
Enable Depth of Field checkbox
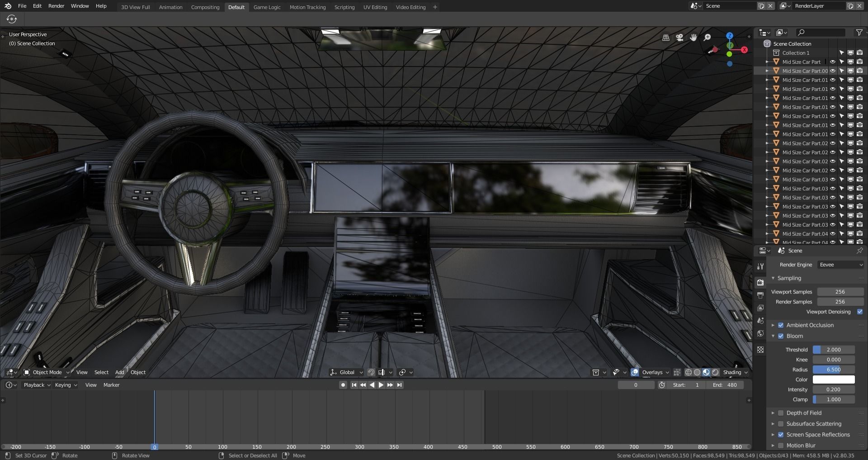[x=781, y=413]
